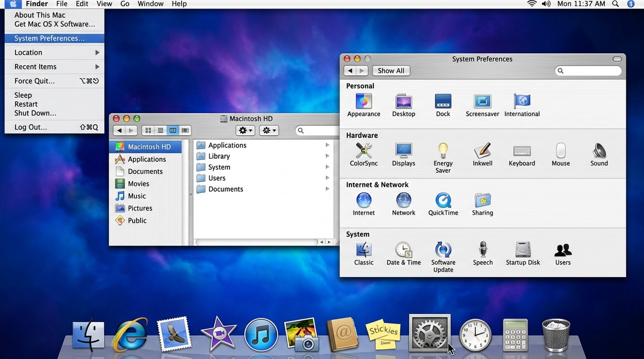The height and width of the screenshot is (359, 644).
Task: Click the System Preferences search field
Action: click(x=588, y=70)
